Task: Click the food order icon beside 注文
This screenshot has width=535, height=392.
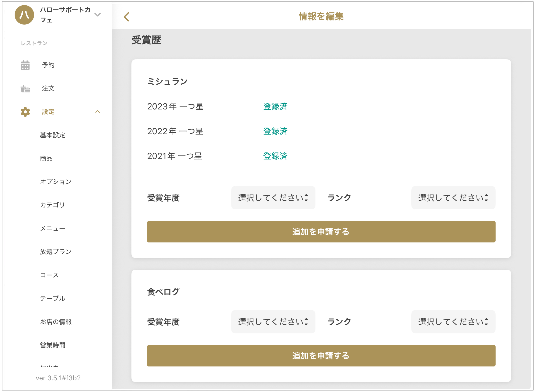Action: coord(25,89)
